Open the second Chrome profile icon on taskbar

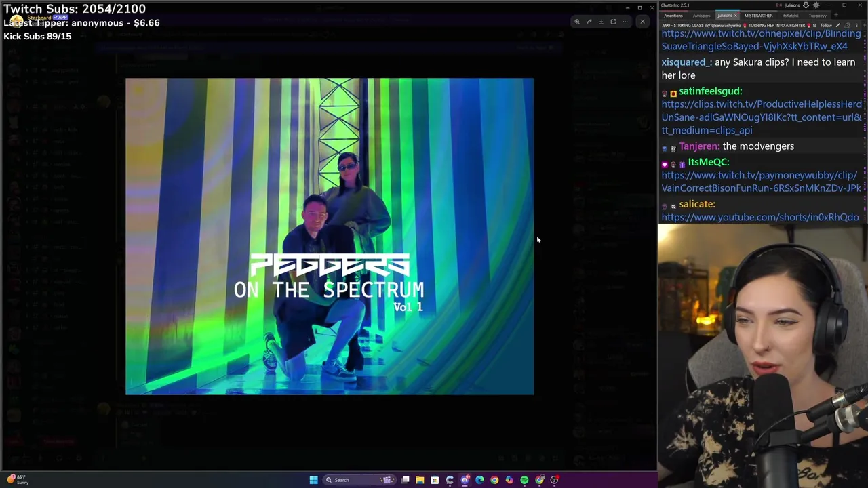539,480
